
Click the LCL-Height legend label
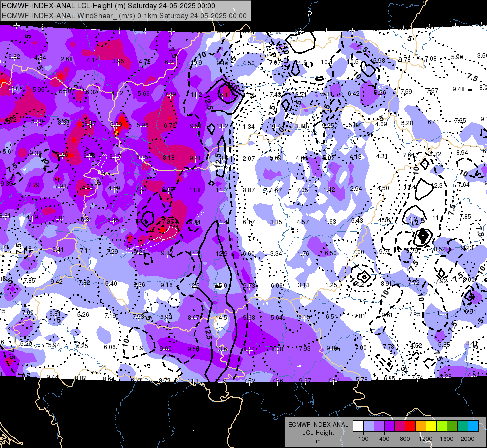(x=318, y=433)
